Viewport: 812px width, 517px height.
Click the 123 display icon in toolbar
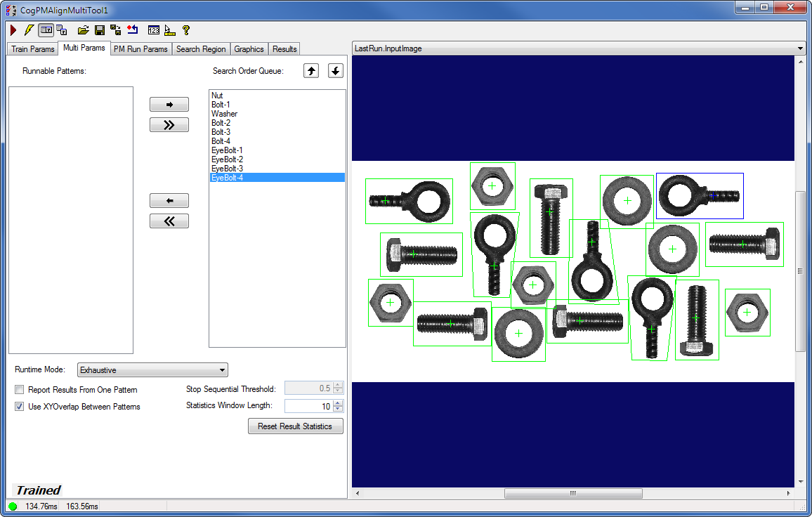coord(153,30)
